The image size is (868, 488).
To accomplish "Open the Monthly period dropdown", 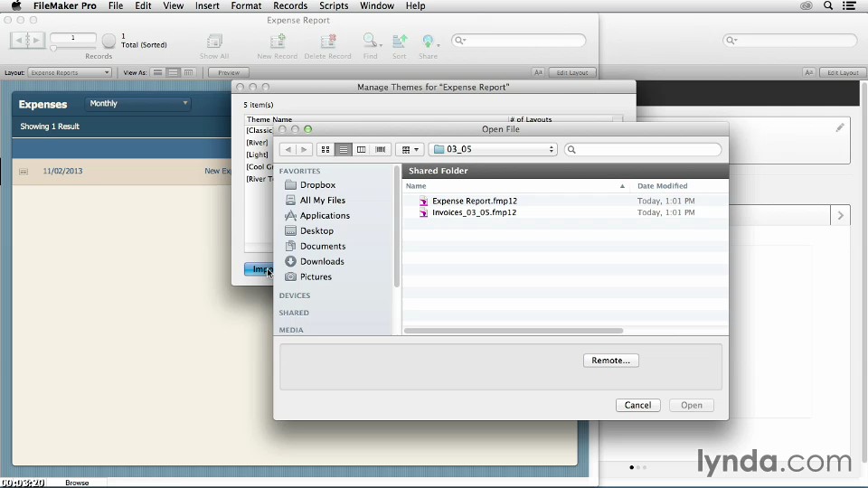I will 137,103.
